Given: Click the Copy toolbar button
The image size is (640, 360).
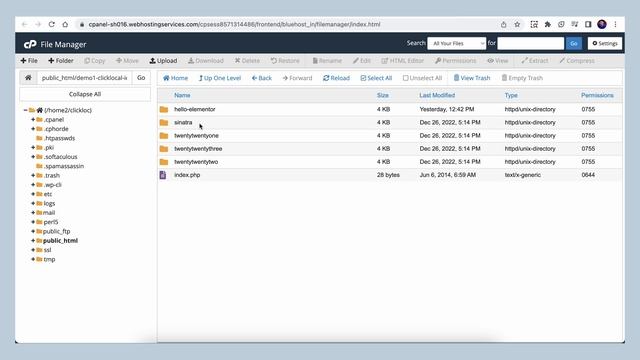Looking at the screenshot, I should click(95, 60).
